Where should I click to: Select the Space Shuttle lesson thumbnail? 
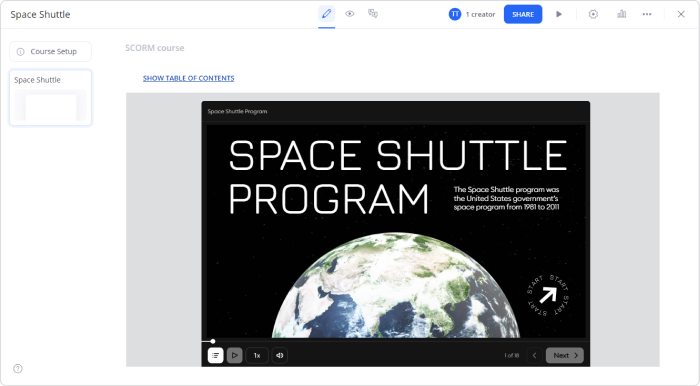click(x=50, y=98)
